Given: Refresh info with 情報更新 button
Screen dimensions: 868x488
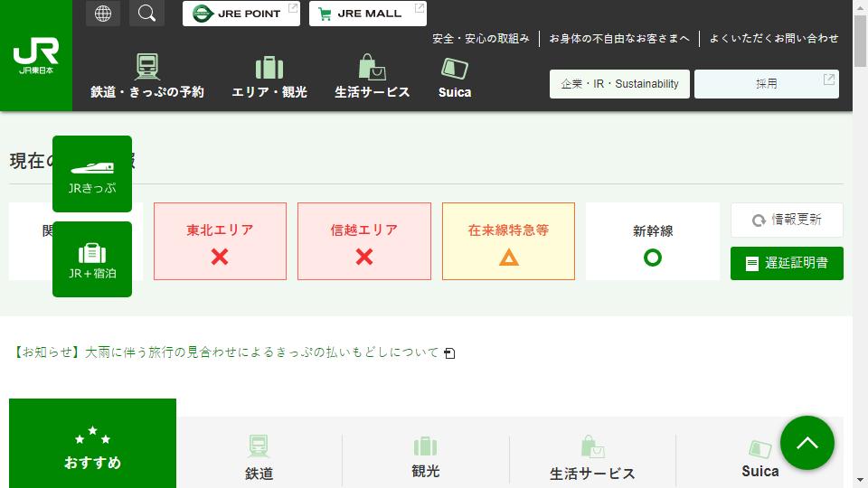Looking at the screenshot, I should click(787, 220).
